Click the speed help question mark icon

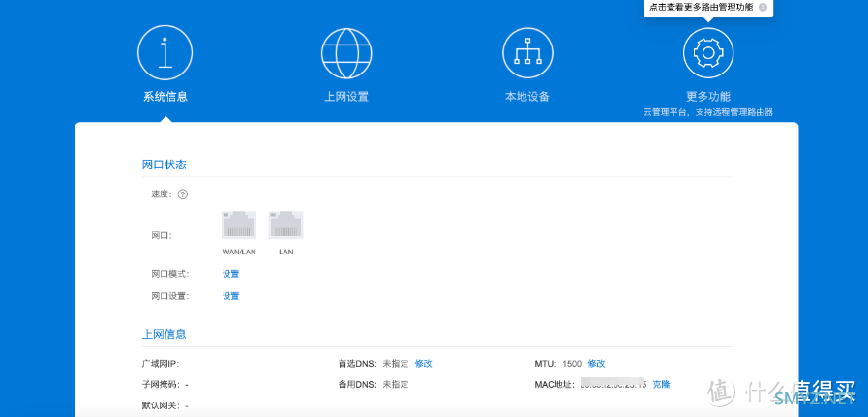point(183,194)
